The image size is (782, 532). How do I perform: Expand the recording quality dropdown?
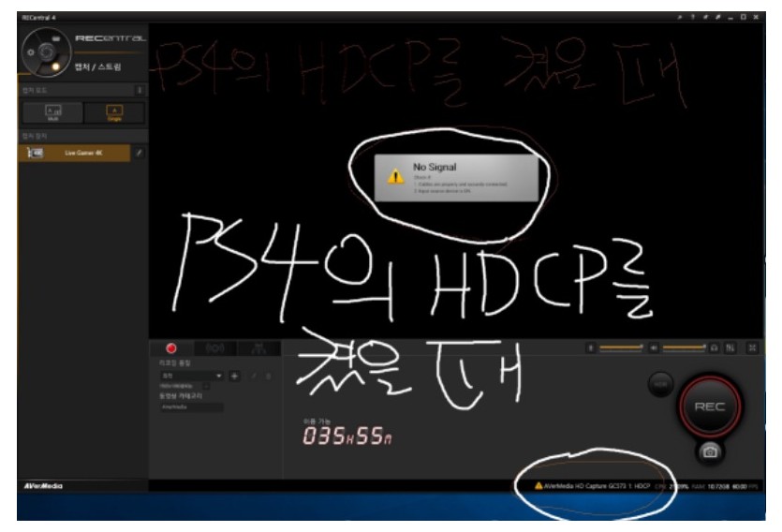click(x=191, y=376)
